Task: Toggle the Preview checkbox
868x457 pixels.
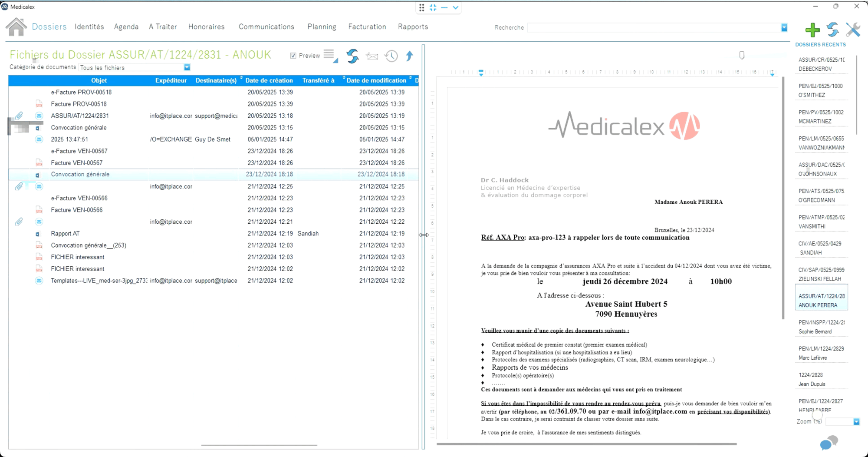Action: point(293,56)
